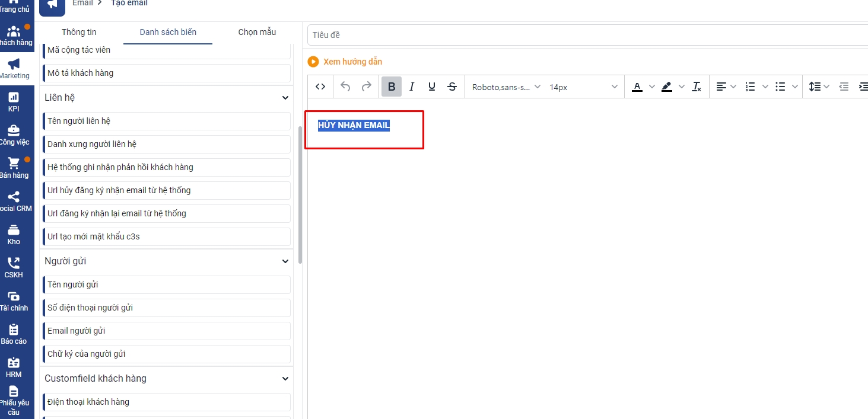Image resolution: width=868 pixels, height=419 pixels.
Task: Switch to the Chọn mẫu tab
Action: (x=257, y=32)
